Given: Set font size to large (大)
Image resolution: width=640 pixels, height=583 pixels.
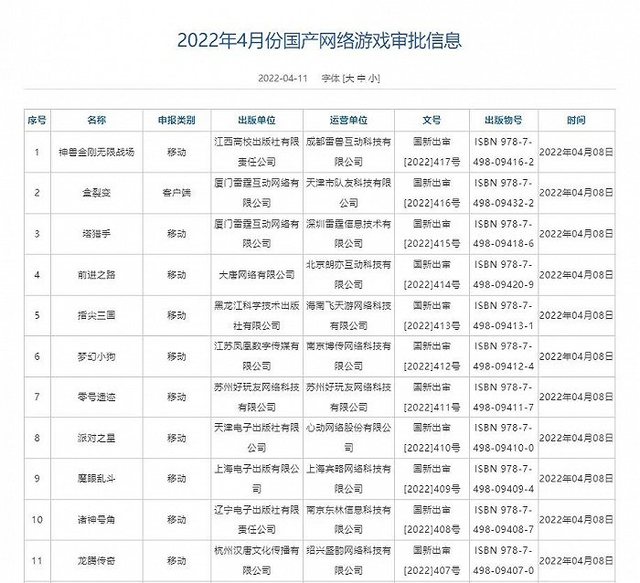Looking at the screenshot, I should pos(350,78).
